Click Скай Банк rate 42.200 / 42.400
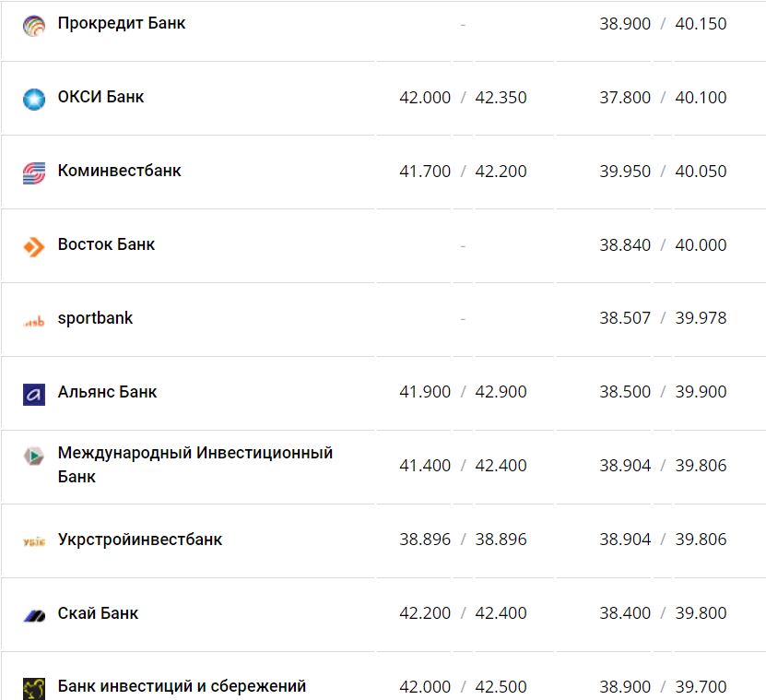 [463, 613]
